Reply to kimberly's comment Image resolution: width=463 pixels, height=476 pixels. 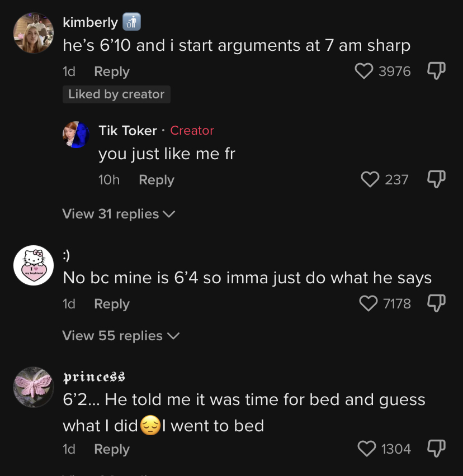click(112, 72)
